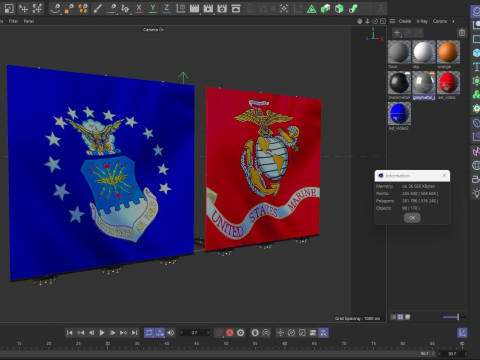480x360 pixels.
Task: Click the orange cube placement tool icon
Action: point(69,8)
